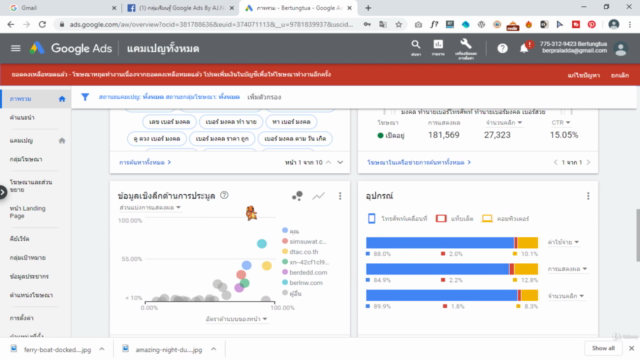The width and height of the screenshot is (640, 360).
Task: Click the home icon beside แคมเปญ
Action: [62, 141]
